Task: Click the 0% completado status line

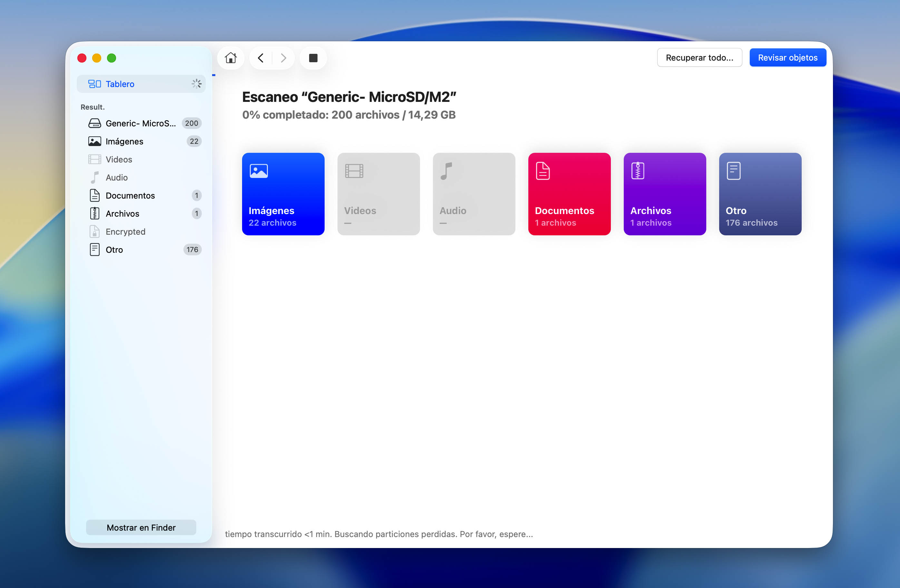Action: click(349, 114)
